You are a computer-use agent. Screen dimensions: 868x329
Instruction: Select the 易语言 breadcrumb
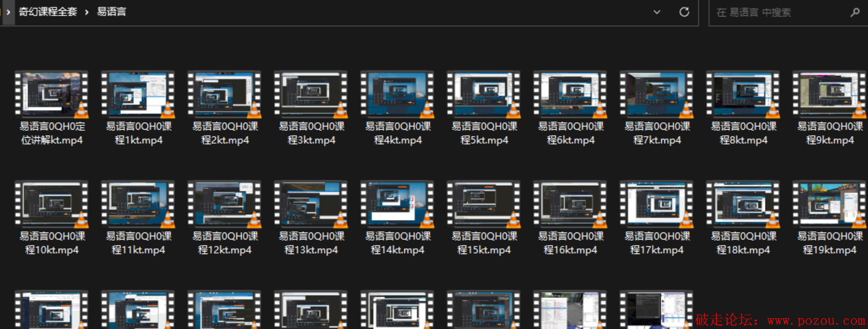pos(111,12)
